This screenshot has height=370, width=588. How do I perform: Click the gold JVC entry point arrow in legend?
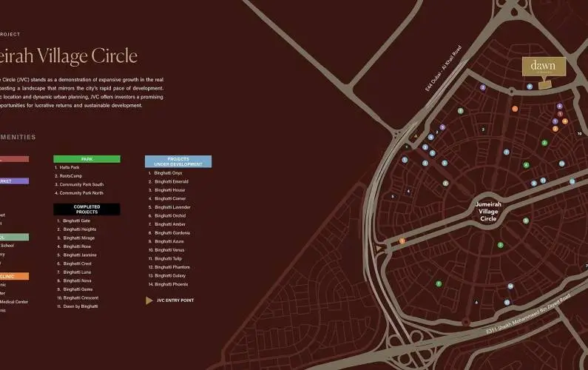pos(149,300)
